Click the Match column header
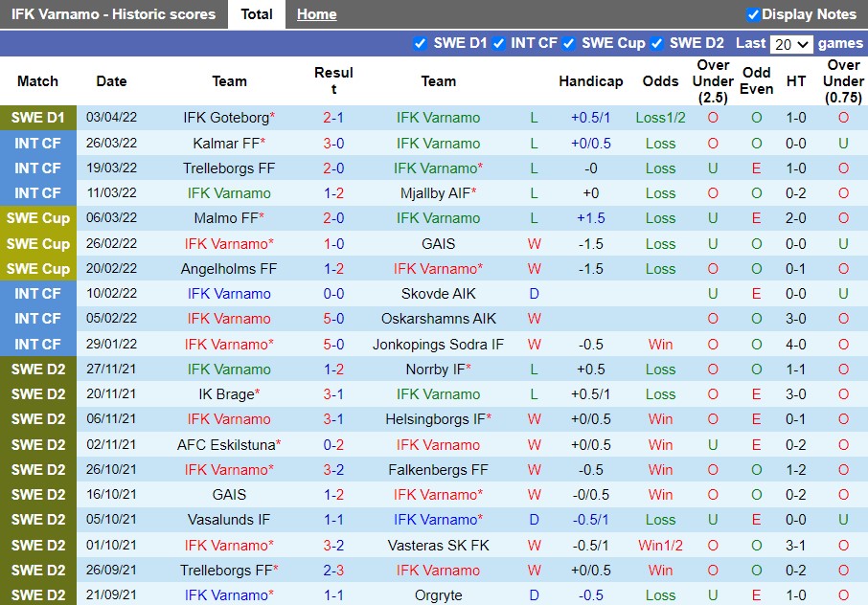868x605 pixels. click(x=37, y=81)
